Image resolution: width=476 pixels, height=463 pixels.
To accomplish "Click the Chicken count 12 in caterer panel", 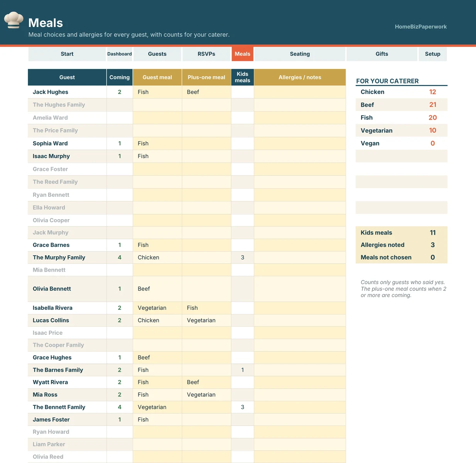I will tap(433, 92).
